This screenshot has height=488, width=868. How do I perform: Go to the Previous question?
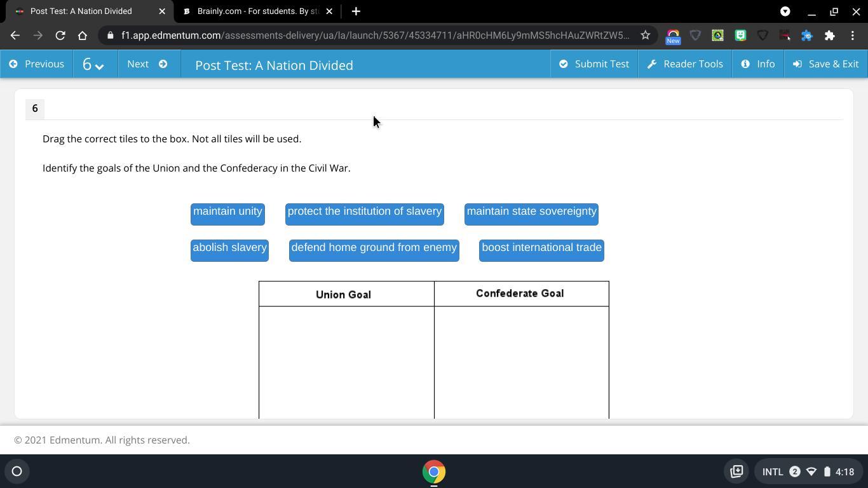37,64
